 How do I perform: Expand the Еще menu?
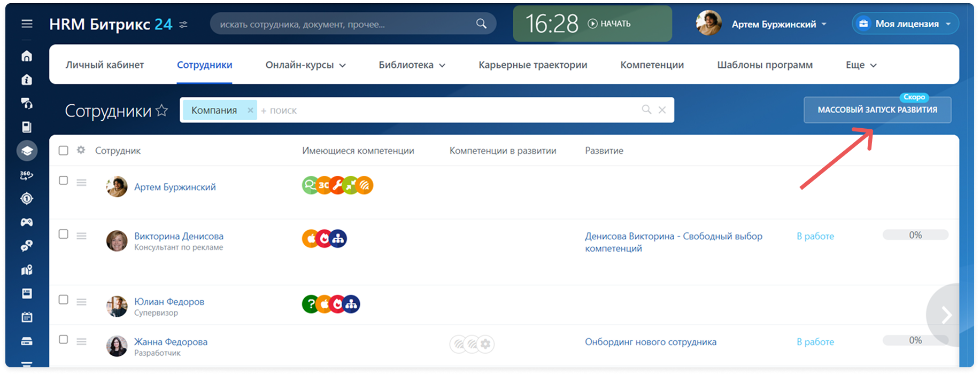click(x=861, y=65)
